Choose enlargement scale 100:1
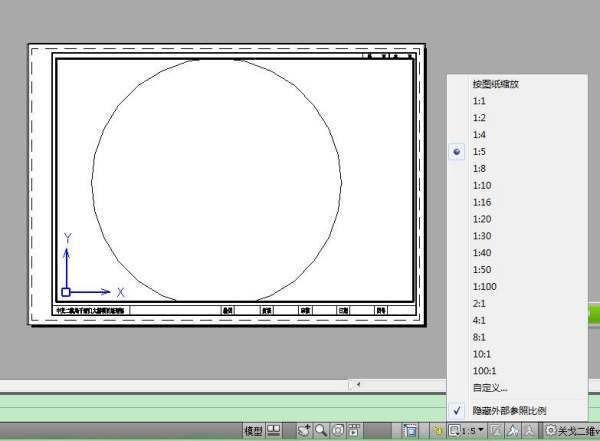This screenshot has height=441, width=600. pyautogui.click(x=517, y=371)
